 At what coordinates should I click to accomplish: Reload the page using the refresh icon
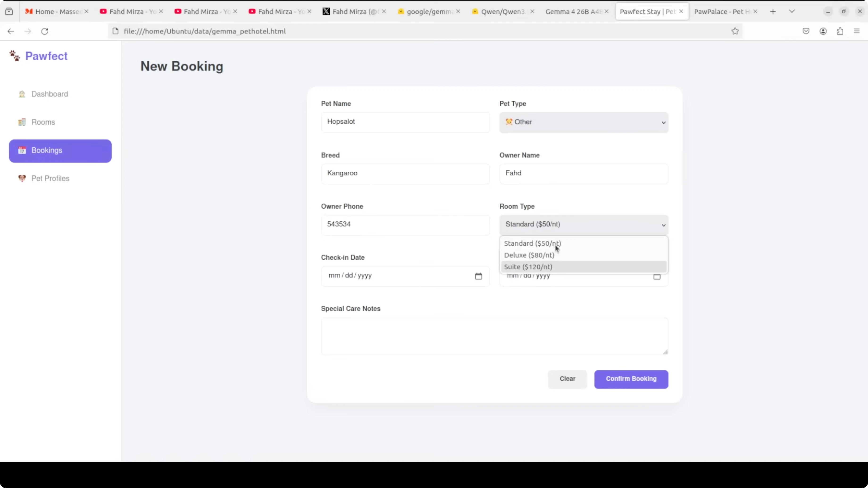pyautogui.click(x=45, y=31)
